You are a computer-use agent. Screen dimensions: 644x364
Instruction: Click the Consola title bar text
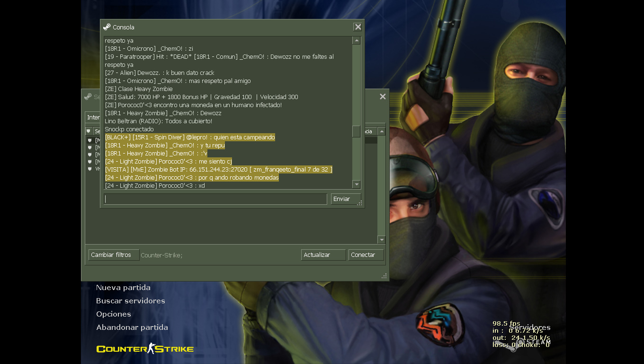124,27
